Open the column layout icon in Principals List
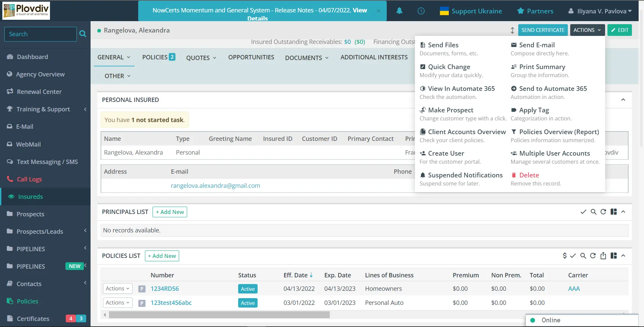 click(614, 212)
